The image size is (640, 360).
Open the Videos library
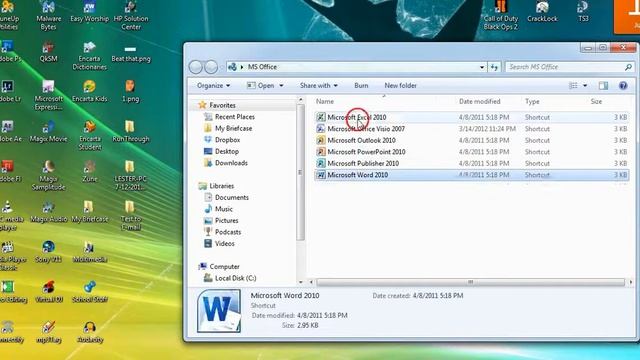pyautogui.click(x=219, y=243)
